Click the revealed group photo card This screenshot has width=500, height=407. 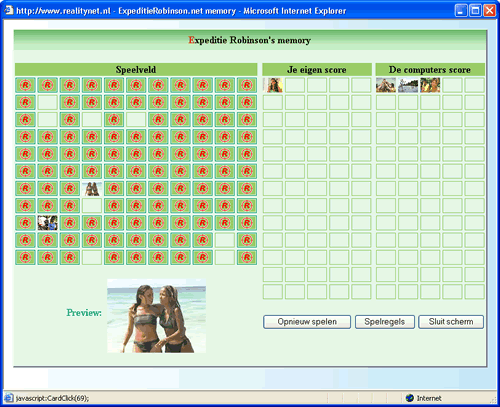click(x=47, y=223)
